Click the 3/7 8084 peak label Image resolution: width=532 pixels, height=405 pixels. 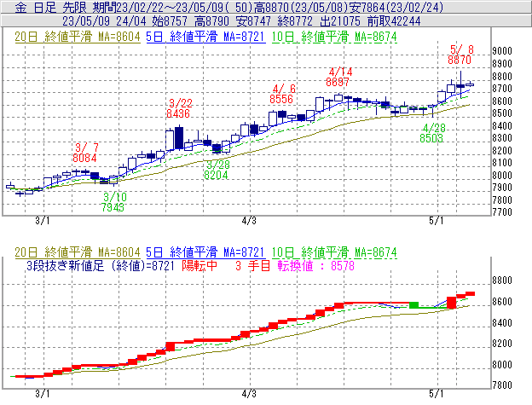[85, 153]
